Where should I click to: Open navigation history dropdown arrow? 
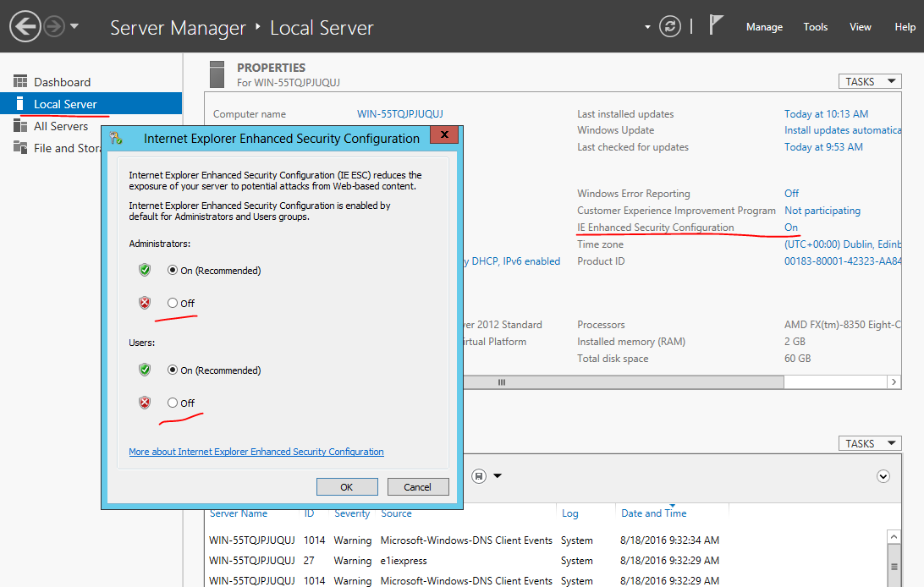coord(74,26)
